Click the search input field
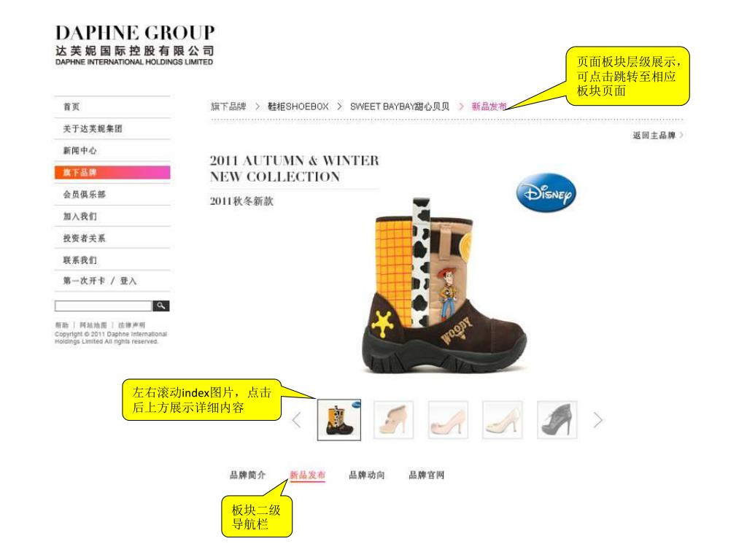 click(x=104, y=306)
